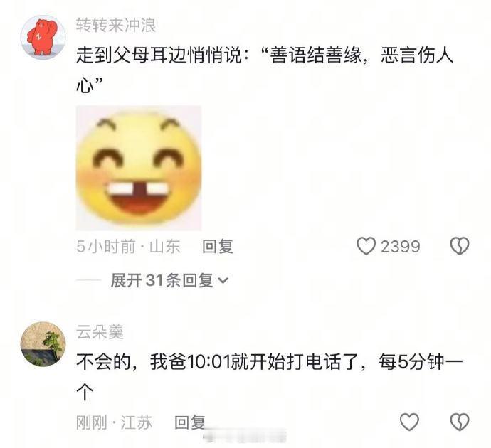The width and height of the screenshot is (491, 448).
Task: Tap the broken-heart dislike on 转转来冲浪's comment
Action: point(460,246)
